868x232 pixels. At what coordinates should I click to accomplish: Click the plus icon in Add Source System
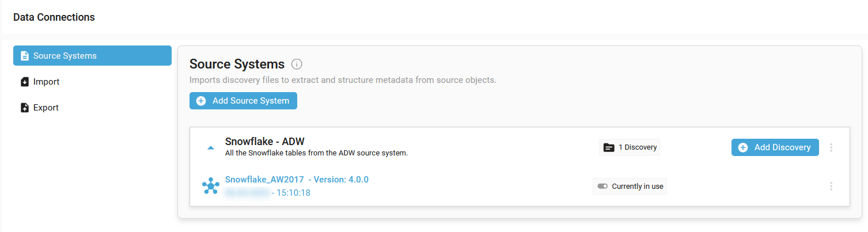tap(201, 101)
